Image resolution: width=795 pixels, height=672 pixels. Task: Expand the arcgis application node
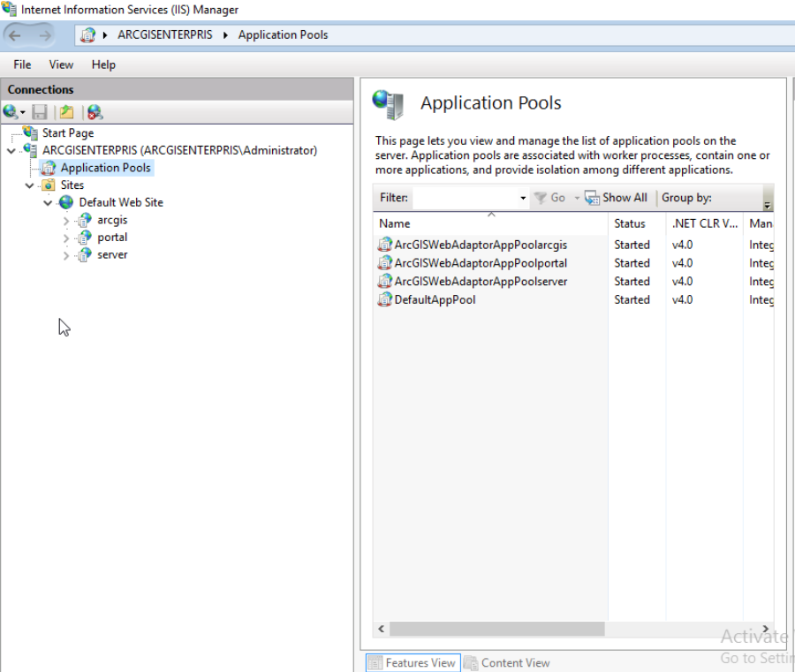click(x=66, y=221)
